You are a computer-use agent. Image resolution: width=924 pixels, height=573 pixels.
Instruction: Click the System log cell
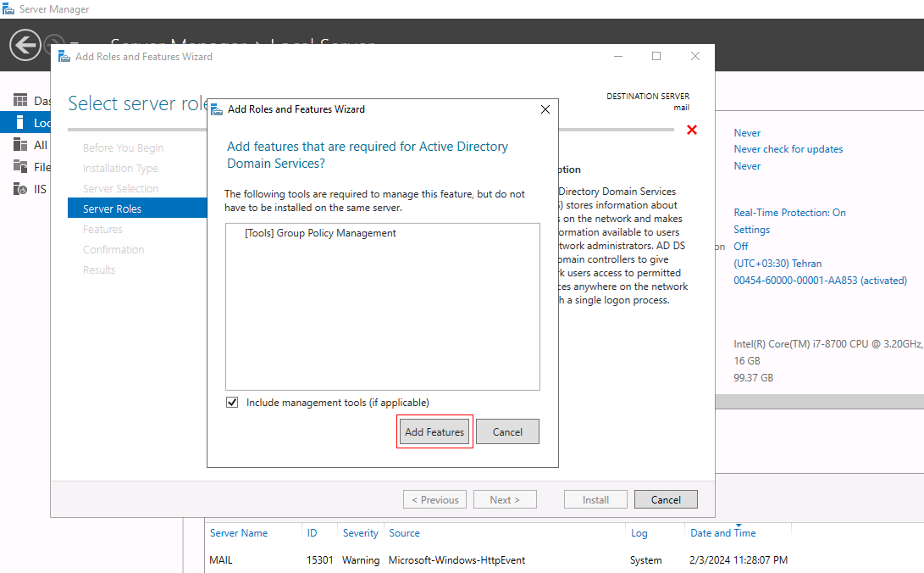pyautogui.click(x=646, y=560)
